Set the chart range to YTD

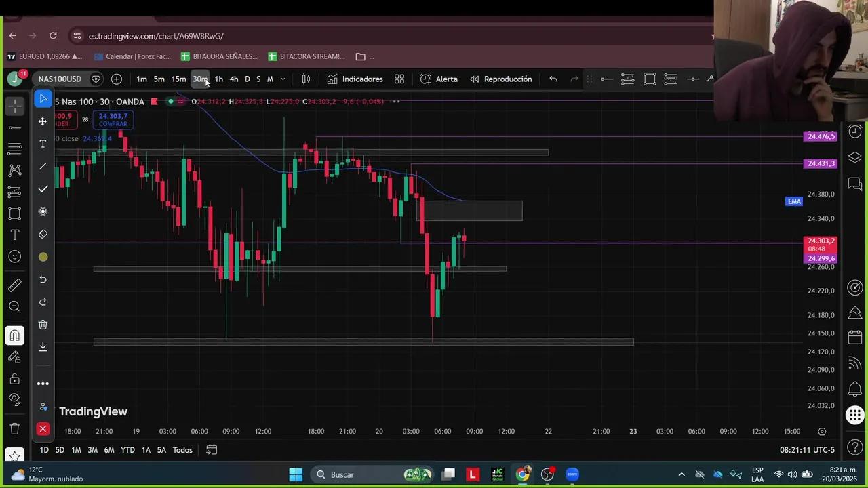[x=127, y=450]
